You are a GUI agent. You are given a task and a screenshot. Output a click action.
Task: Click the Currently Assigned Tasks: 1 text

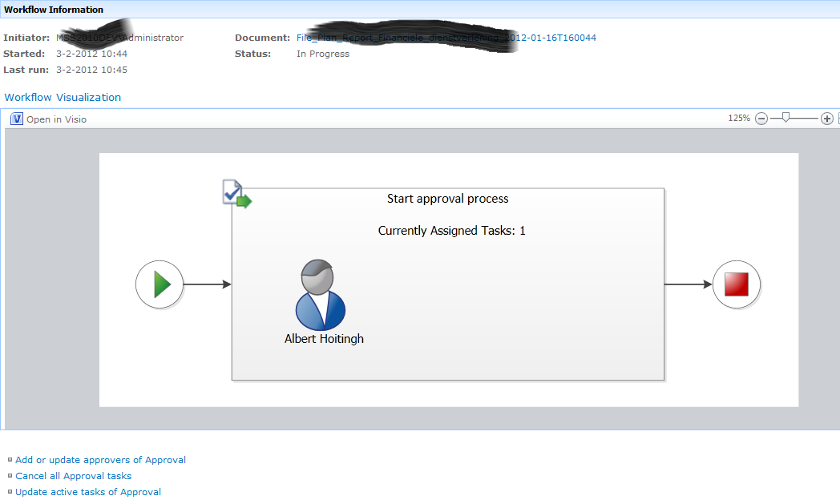pos(451,231)
